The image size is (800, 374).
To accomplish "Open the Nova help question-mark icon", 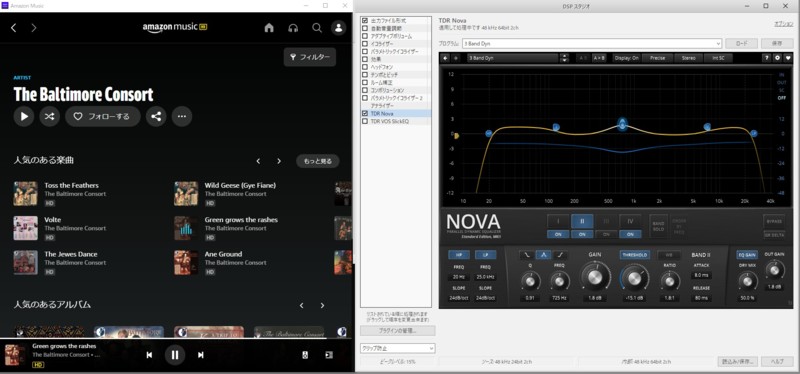I will pyautogui.click(x=766, y=58).
